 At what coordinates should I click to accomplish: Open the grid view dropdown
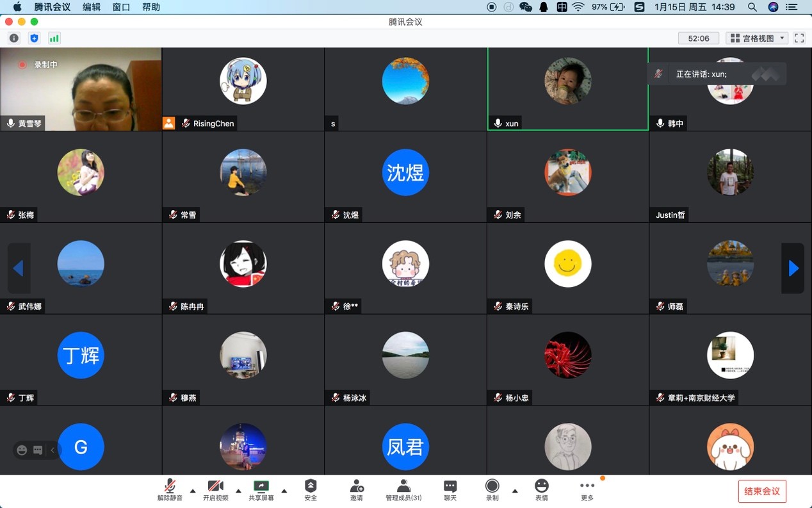coord(757,38)
